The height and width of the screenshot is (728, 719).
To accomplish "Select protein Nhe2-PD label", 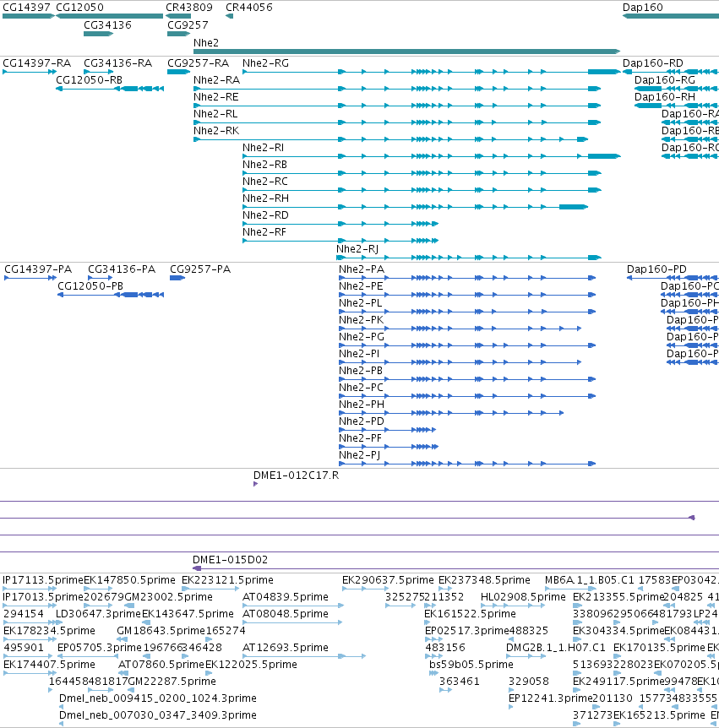I will coord(362,421).
